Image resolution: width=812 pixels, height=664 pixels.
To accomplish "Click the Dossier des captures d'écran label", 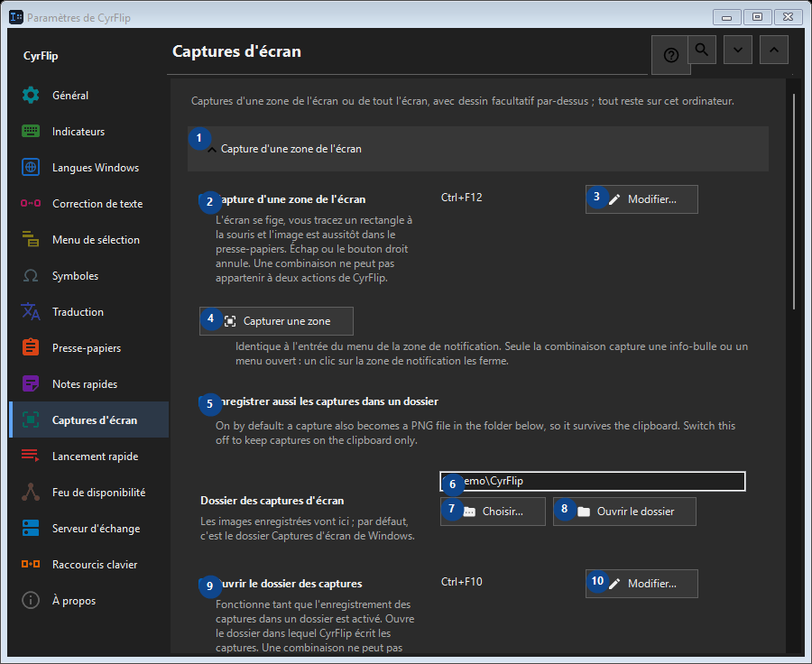I will (x=272, y=501).
